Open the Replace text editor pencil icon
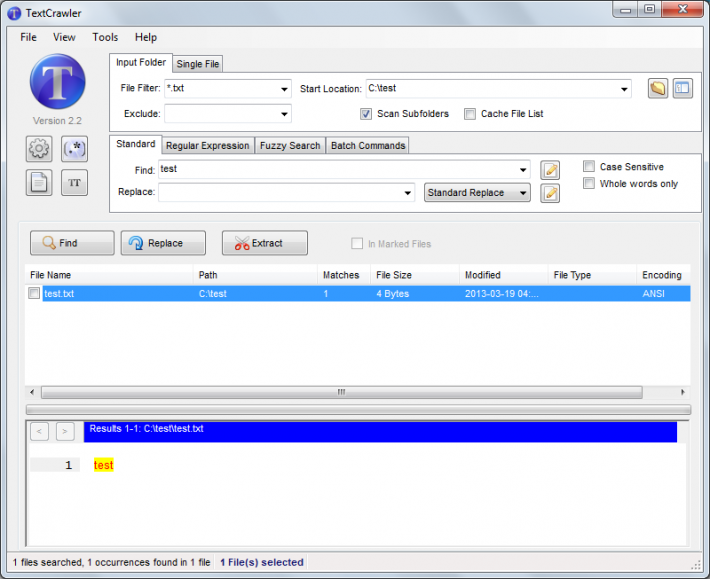This screenshot has height=579, width=710. (550, 193)
